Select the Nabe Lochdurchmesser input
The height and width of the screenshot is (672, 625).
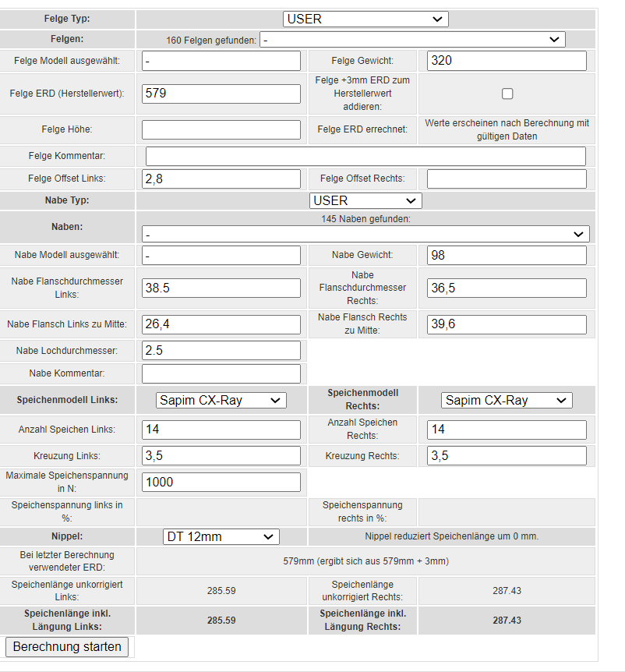pos(221,350)
